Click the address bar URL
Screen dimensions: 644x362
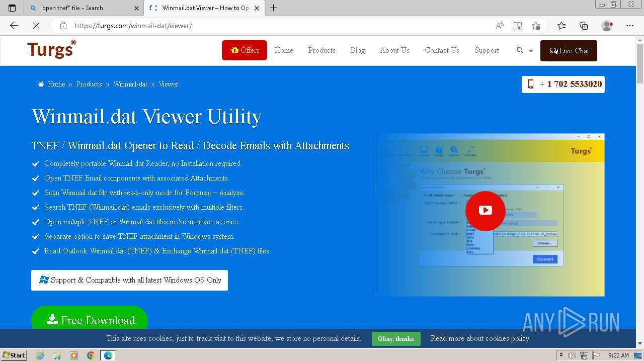133,26
